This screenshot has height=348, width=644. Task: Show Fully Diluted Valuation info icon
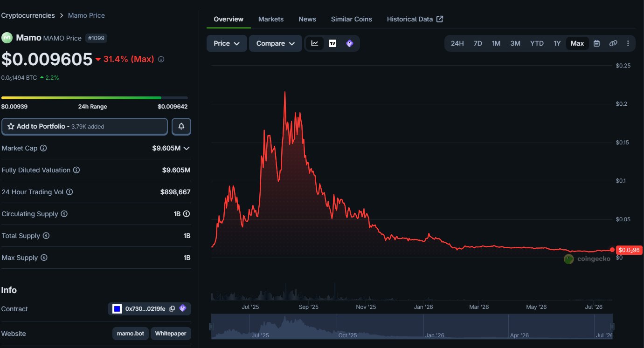(76, 170)
